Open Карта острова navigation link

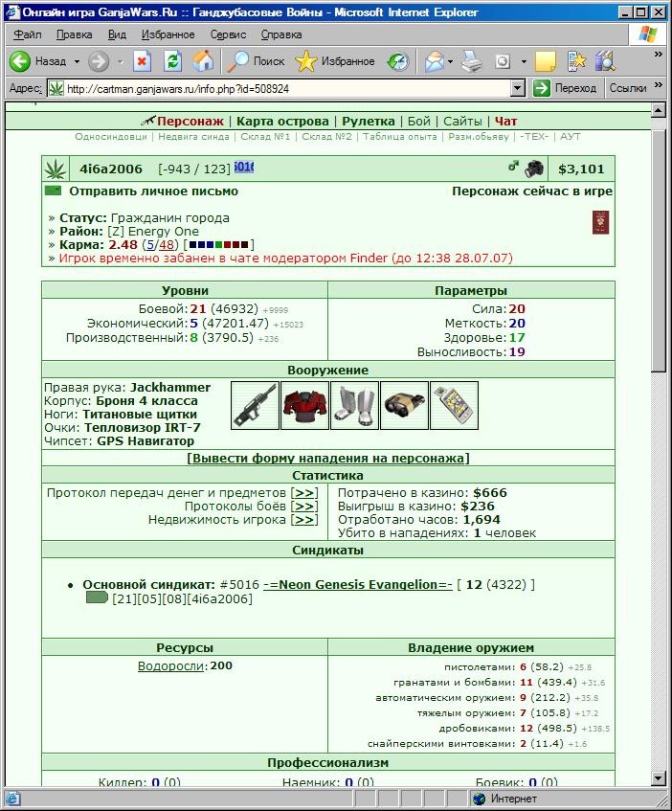(282, 121)
